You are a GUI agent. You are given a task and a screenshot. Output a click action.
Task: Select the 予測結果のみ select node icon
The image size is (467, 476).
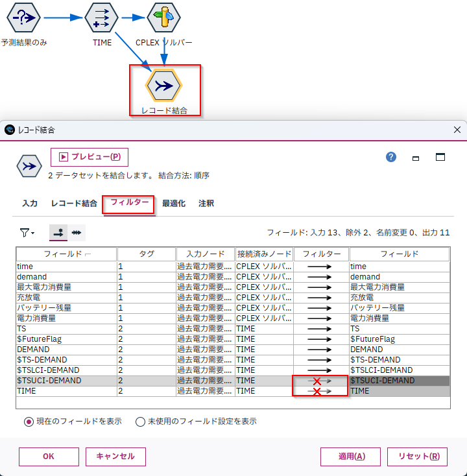point(24,18)
